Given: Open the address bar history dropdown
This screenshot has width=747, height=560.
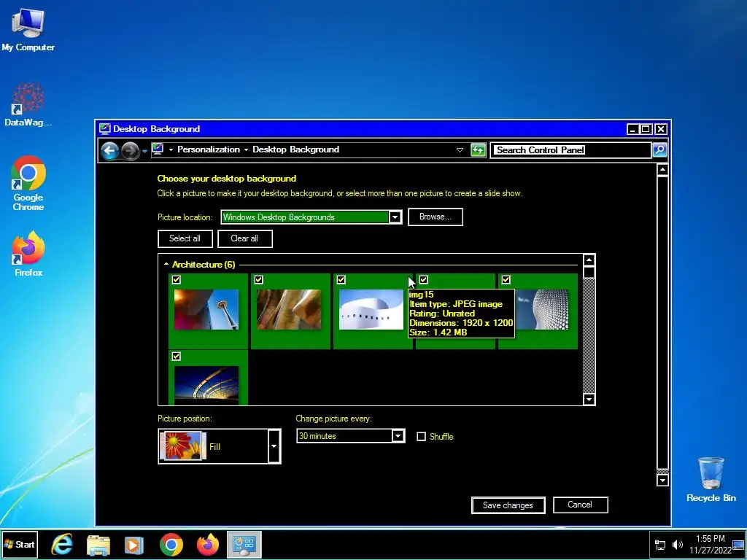Looking at the screenshot, I should [460, 150].
